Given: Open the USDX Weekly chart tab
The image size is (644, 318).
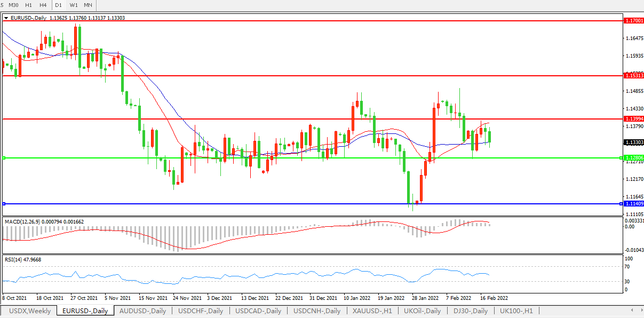Looking at the screenshot, I should click(30, 311).
